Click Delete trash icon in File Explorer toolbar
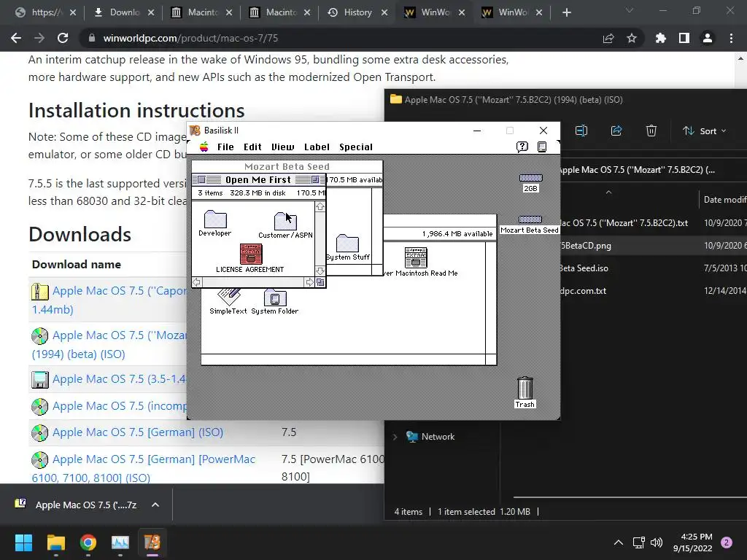The image size is (747, 560). (651, 131)
